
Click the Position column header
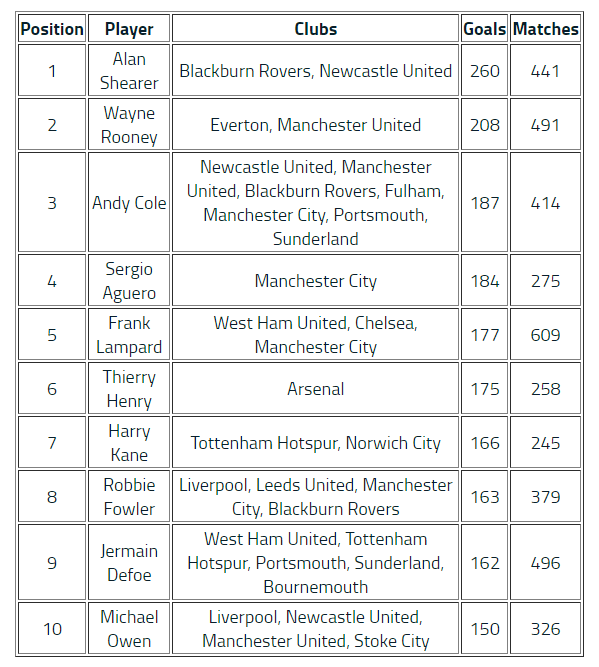pos(52,29)
